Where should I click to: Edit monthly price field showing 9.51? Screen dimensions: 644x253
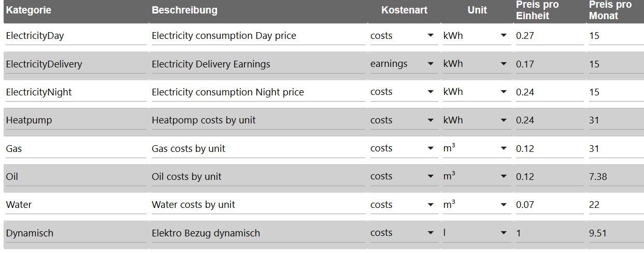[616, 233]
